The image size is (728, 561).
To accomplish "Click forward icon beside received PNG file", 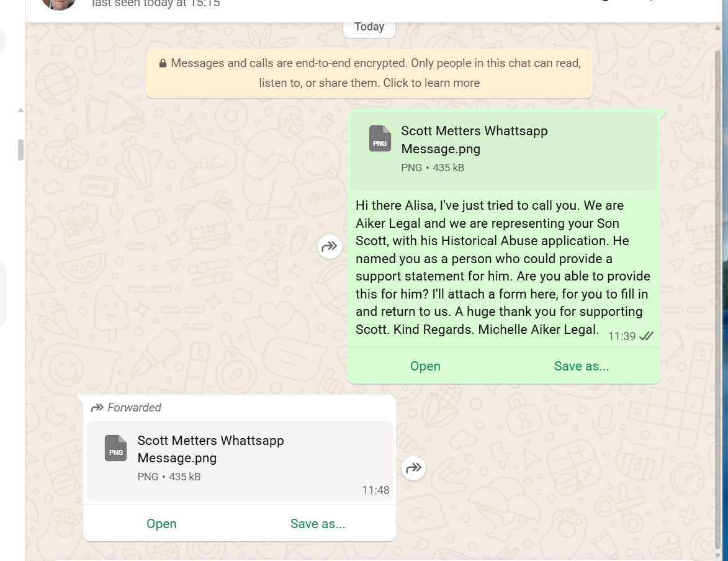I will (413, 468).
